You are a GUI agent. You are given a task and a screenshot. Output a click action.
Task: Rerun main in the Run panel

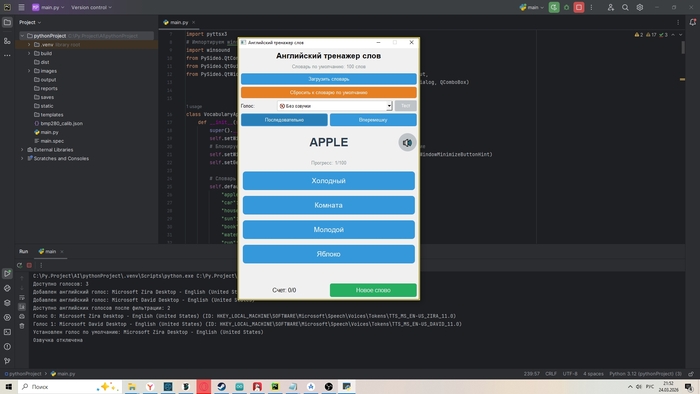click(19, 265)
